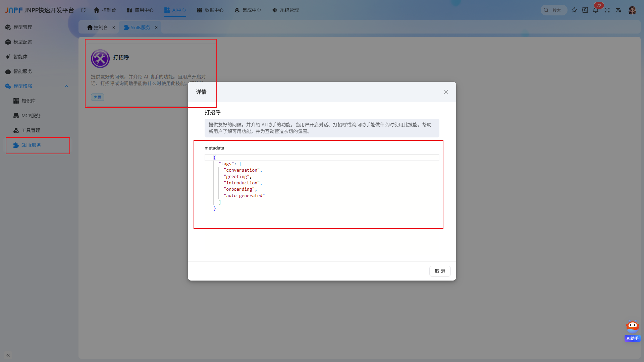The image size is (644, 362).
Task: Click the "onboarding" tag value
Action: click(239, 189)
